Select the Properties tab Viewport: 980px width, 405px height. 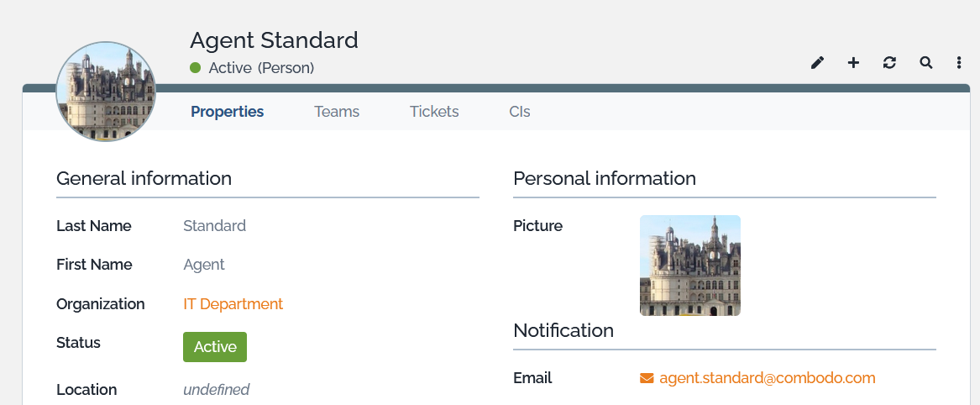[227, 112]
